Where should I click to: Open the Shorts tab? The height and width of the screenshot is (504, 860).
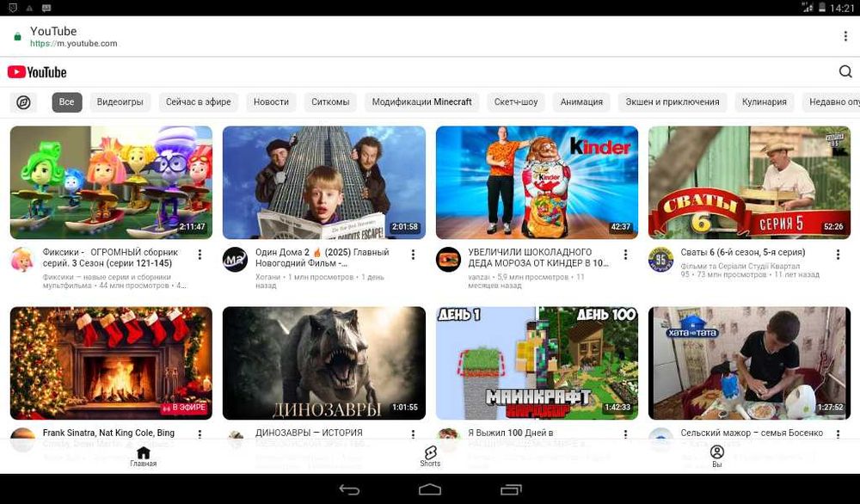point(430,457)
